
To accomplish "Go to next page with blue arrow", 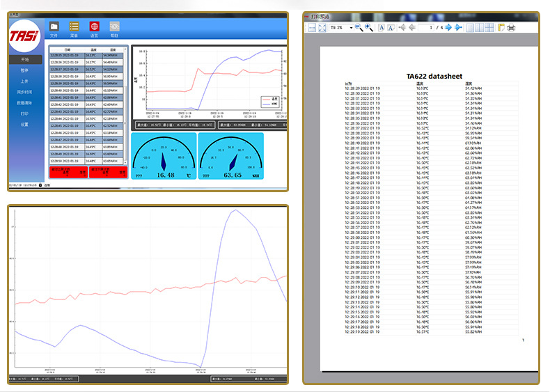I will 448,27.
